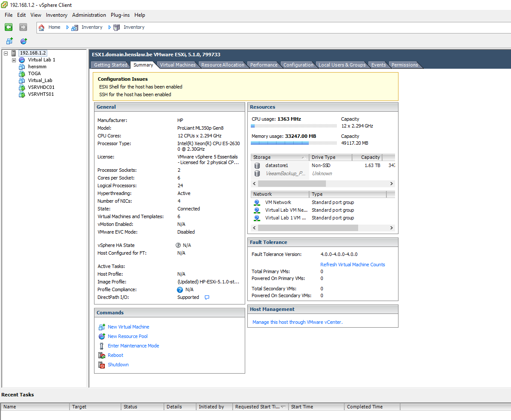The image size is (511, 420).
Task: Click the back navigation arrow icon
Action: coord(8,27)
